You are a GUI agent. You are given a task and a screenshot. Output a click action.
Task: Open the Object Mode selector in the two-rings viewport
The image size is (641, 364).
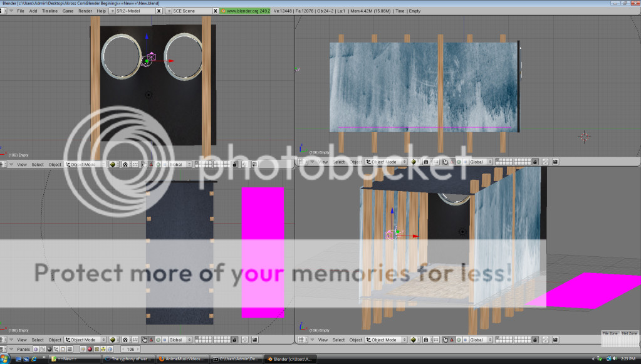tap(85, 164)
